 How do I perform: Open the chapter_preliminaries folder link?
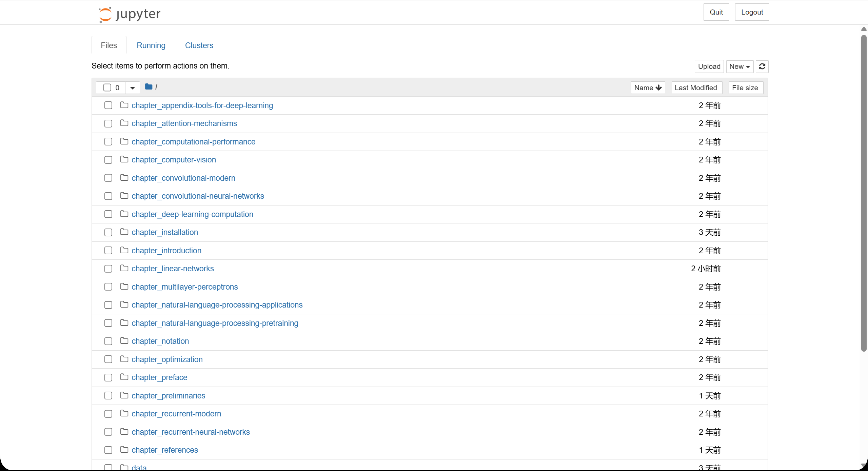pyautogui.click(x=168, y=395)
